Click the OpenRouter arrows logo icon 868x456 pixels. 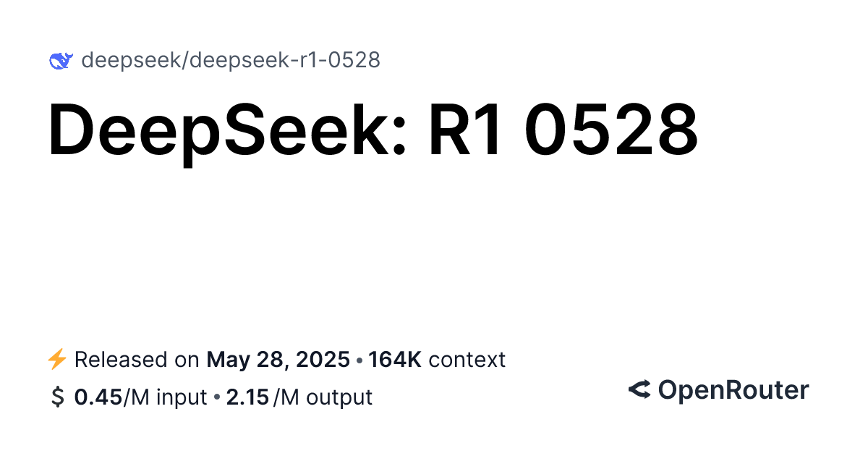click(x=639, y=391)
